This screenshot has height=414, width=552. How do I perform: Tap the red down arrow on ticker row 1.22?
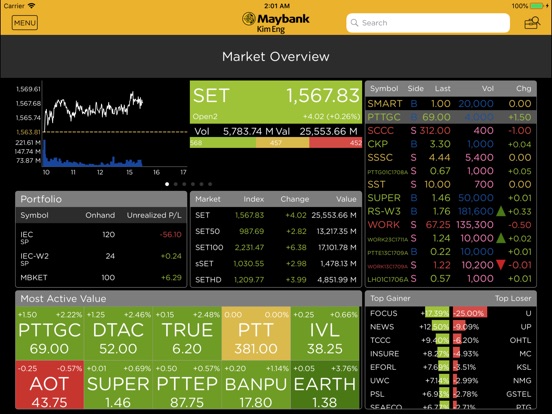[501, 265]
